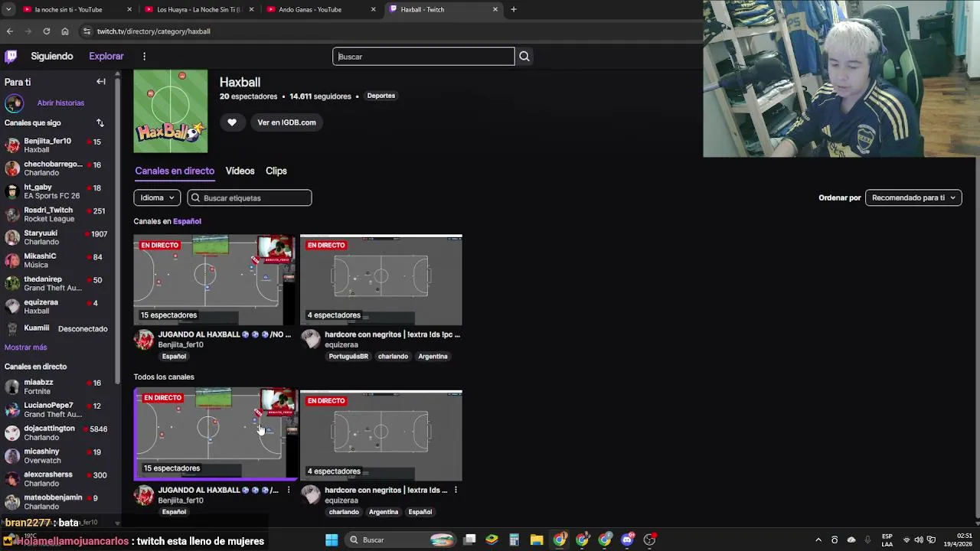Open the Español language link

[187, 221]
